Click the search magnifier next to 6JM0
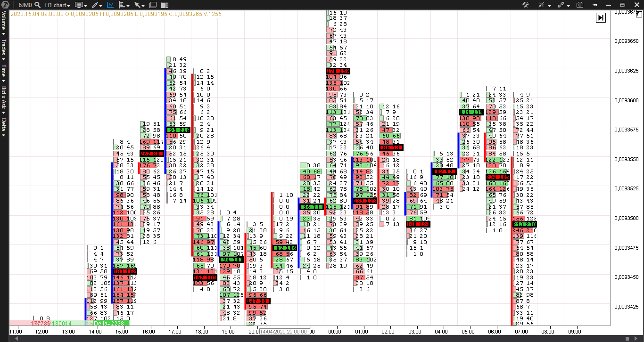644x342 pixels. point(37,5)
